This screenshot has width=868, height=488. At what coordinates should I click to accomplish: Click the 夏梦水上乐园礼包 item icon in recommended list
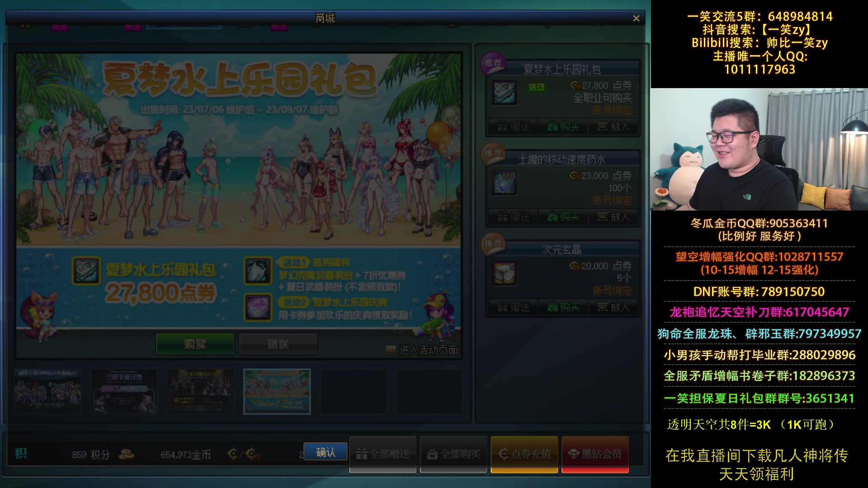pyautogui.click(x=505, y=93)
